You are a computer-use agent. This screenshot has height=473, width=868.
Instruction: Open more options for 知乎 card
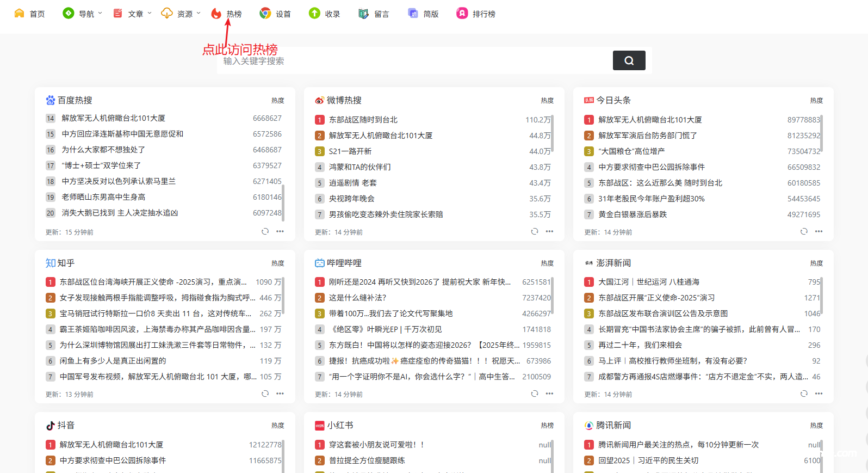coord(280,394)
